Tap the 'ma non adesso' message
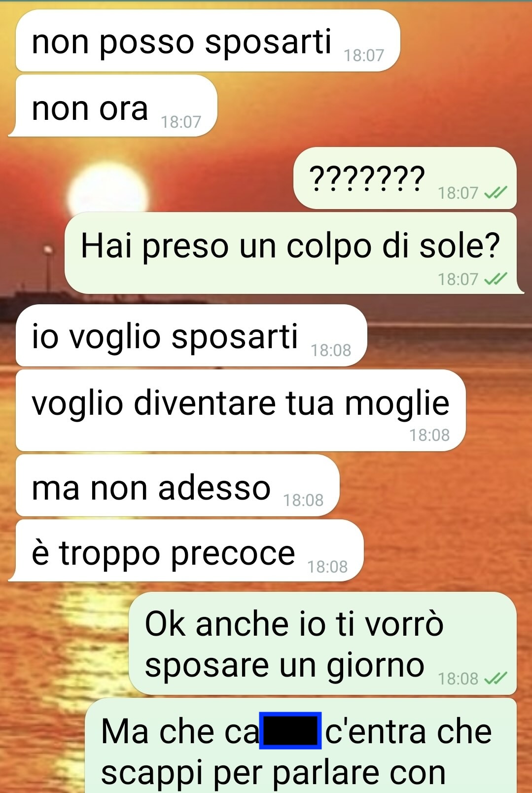Screen dimensions: 532x793 (x=177, y=486)
